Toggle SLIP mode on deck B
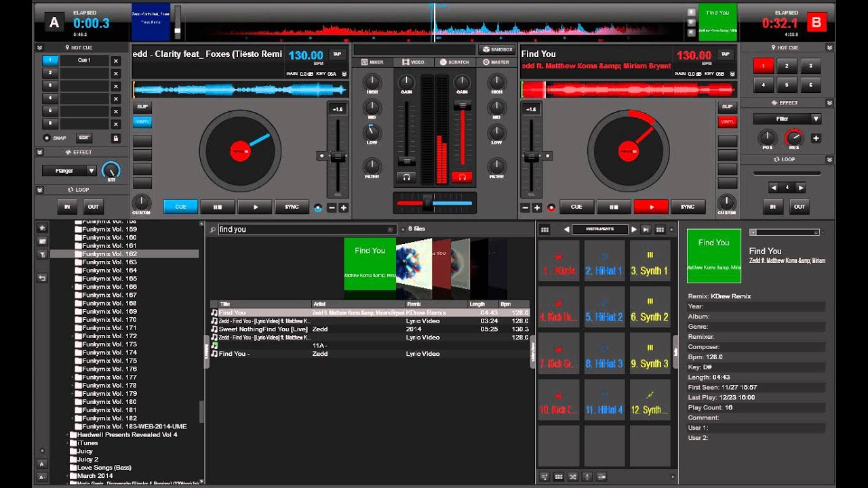The width and height of the screenshot is (868, 488). [728, 107]
